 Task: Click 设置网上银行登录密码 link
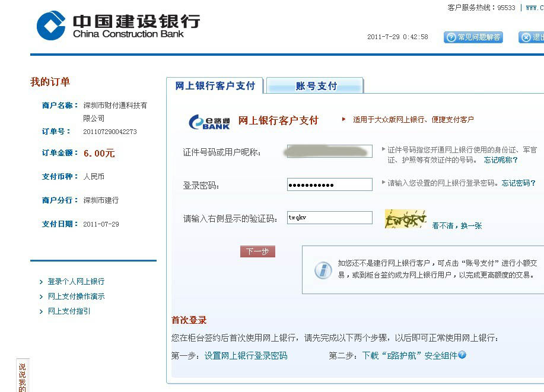point(246,356)
